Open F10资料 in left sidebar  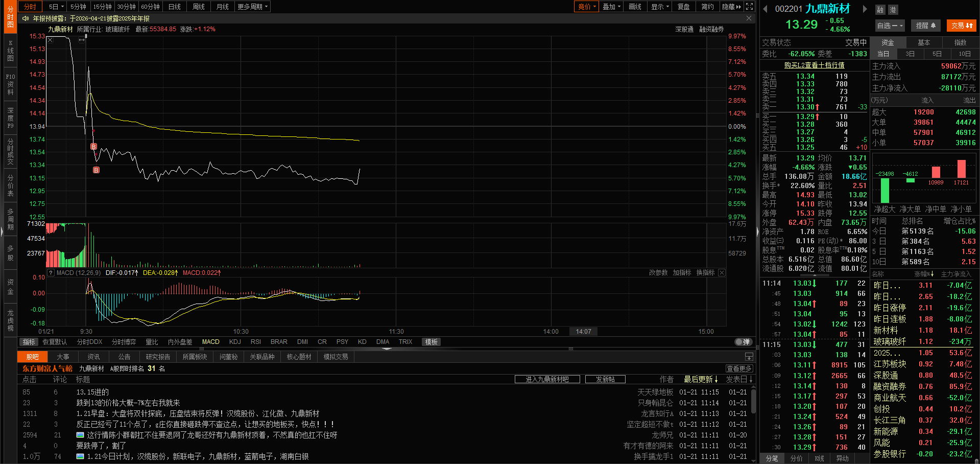pos(10,85)
